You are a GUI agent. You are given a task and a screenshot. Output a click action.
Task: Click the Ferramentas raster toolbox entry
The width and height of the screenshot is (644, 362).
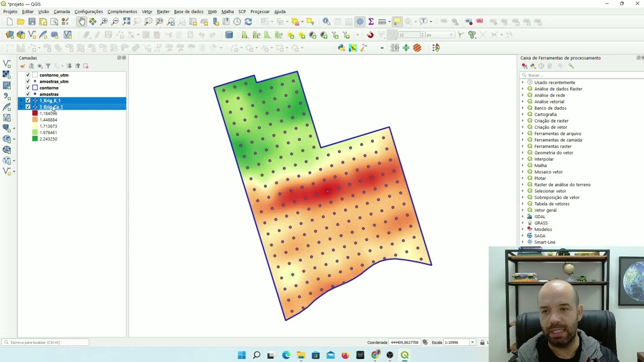tap(553, 146)
